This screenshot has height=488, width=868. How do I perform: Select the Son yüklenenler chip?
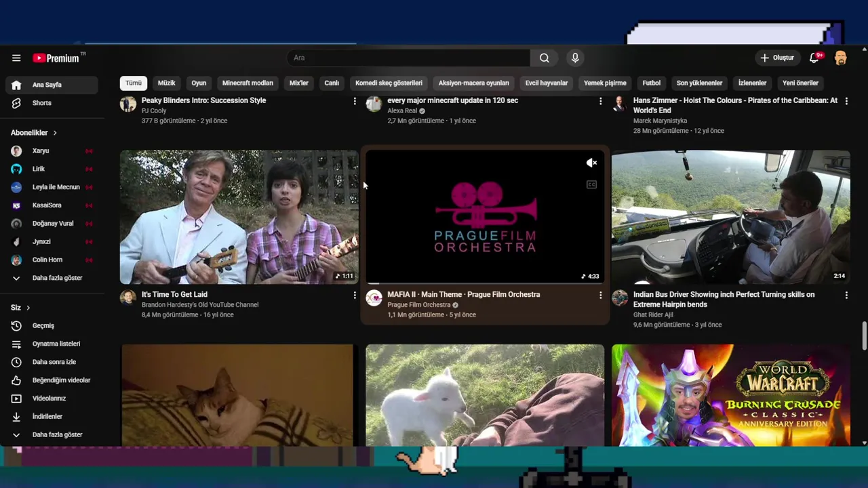click(699, 83)
